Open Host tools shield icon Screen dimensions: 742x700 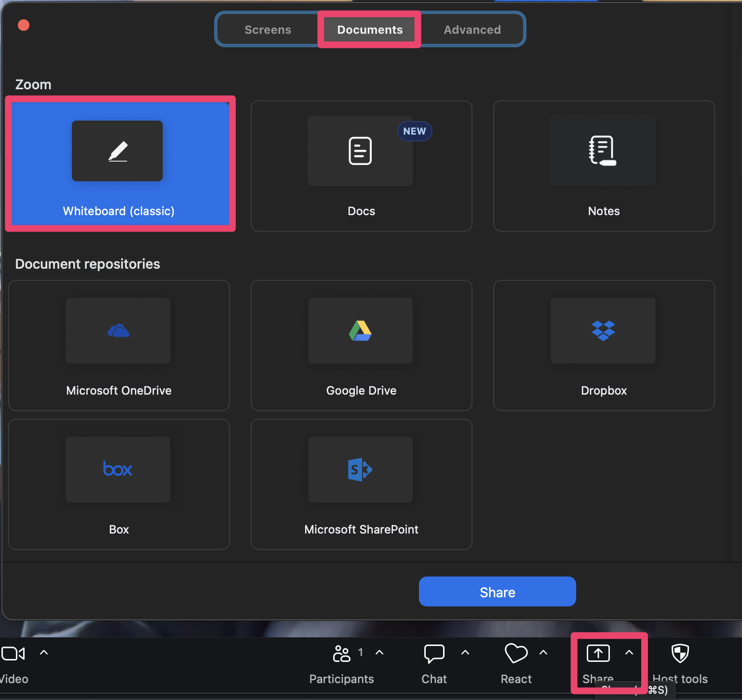click(680, 653)
